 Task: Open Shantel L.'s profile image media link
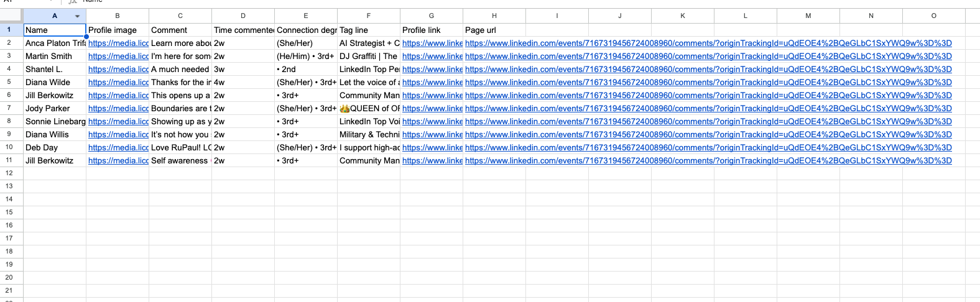[118, 69]
